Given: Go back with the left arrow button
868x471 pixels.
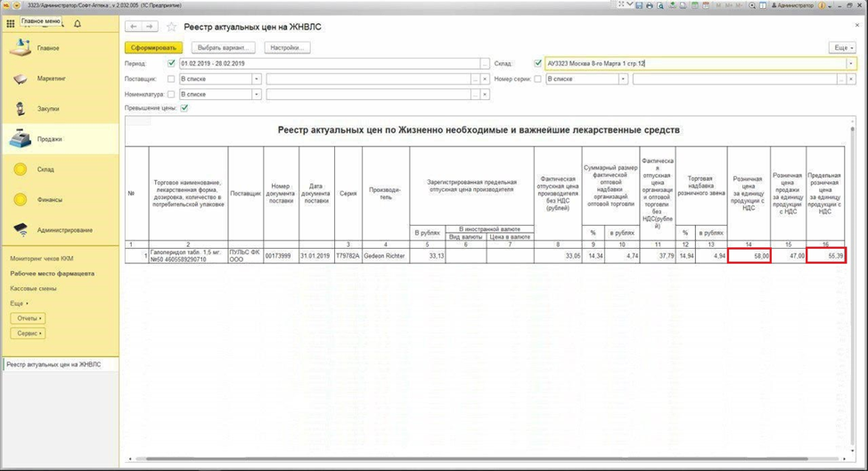Looking at the screenshot, I should click(133, 27).
